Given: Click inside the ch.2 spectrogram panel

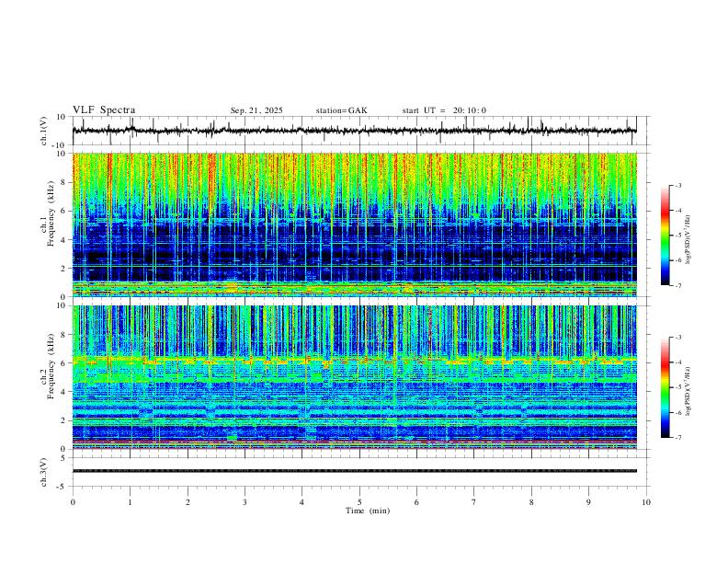Looking at the screenshot, I should 354,377.
